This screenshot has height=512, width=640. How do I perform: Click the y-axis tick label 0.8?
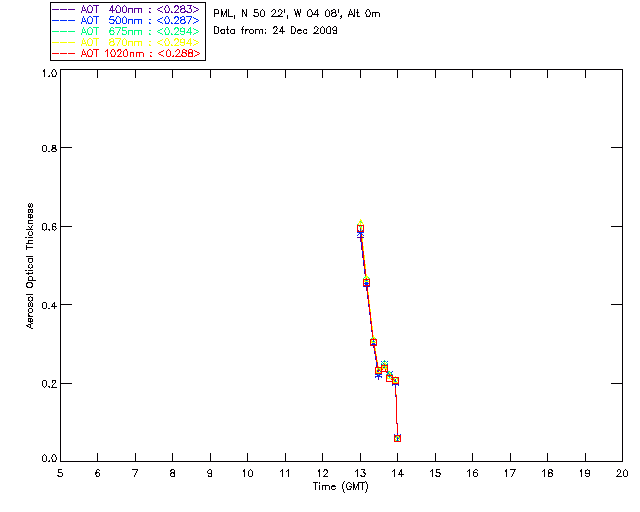click(x=49, y=148)
